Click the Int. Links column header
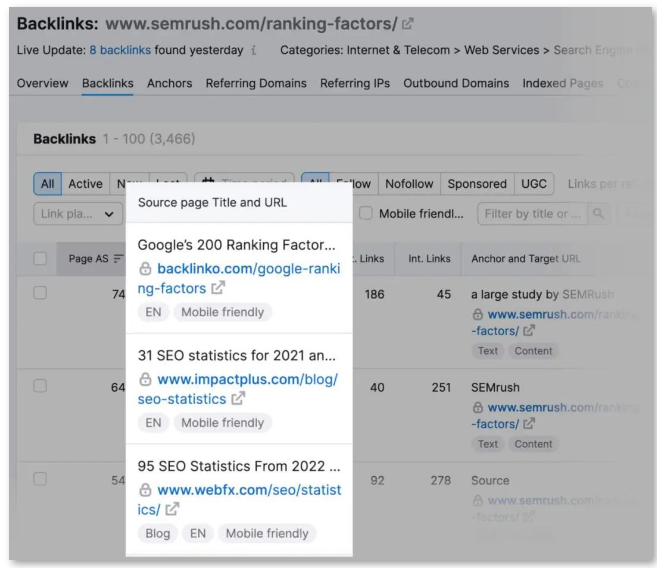Screen dimensions: 657x568 click(x=429, y=259)
